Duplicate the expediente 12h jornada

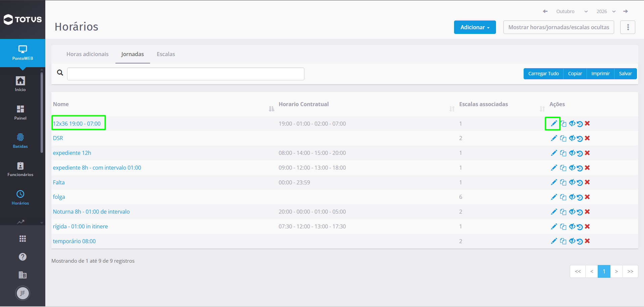pos(563,153)
